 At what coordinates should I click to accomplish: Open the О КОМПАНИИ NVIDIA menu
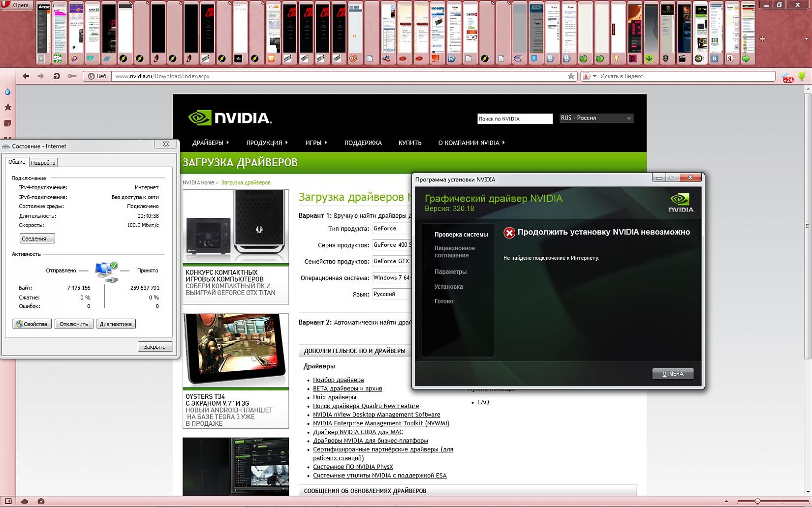[x=471, y=143]
